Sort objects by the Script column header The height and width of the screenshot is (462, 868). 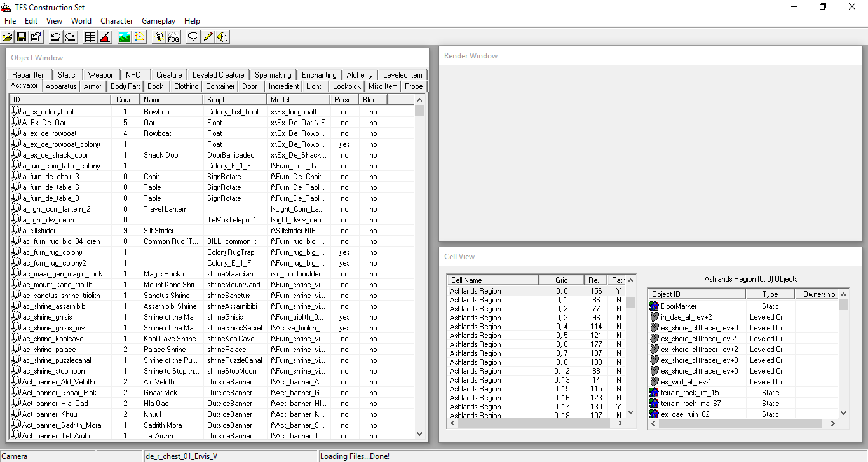point(234,100)
